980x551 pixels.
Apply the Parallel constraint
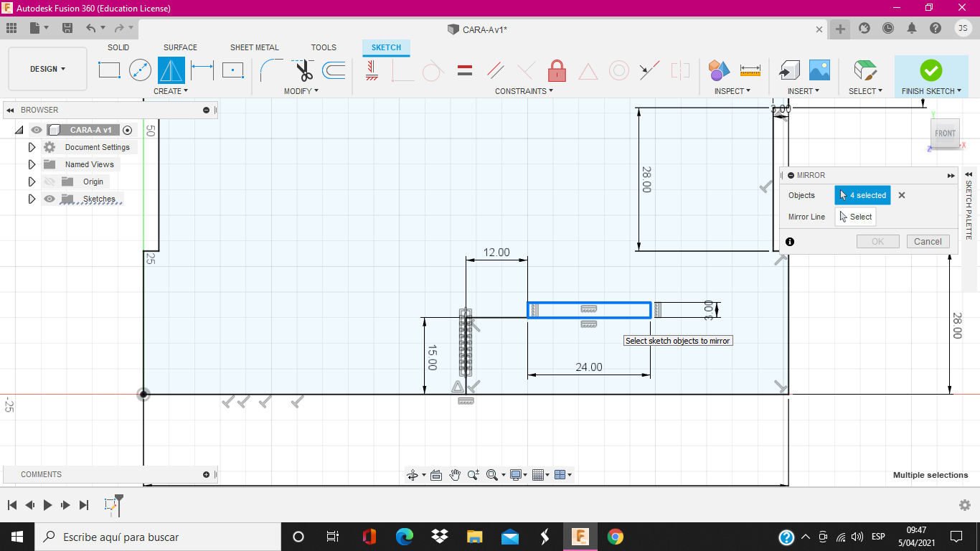(x=496, y=70)
